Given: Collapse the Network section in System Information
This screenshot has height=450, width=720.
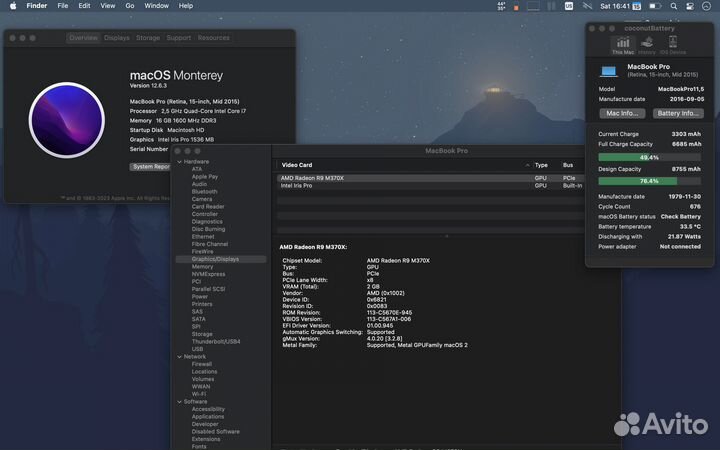Looking at the screenshot, I should click(180, 357).
